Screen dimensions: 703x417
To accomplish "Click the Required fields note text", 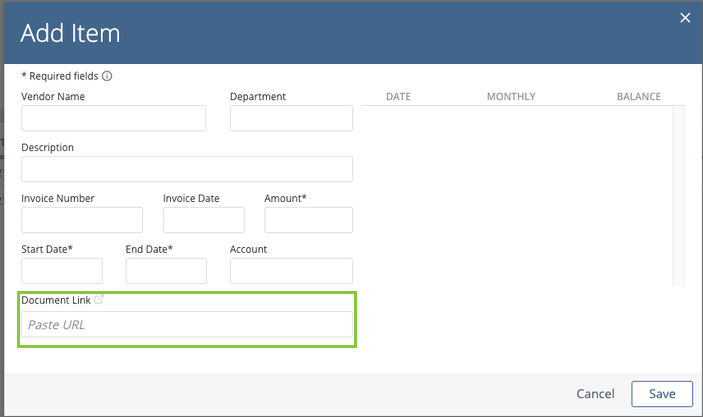I will pos(60,76).
